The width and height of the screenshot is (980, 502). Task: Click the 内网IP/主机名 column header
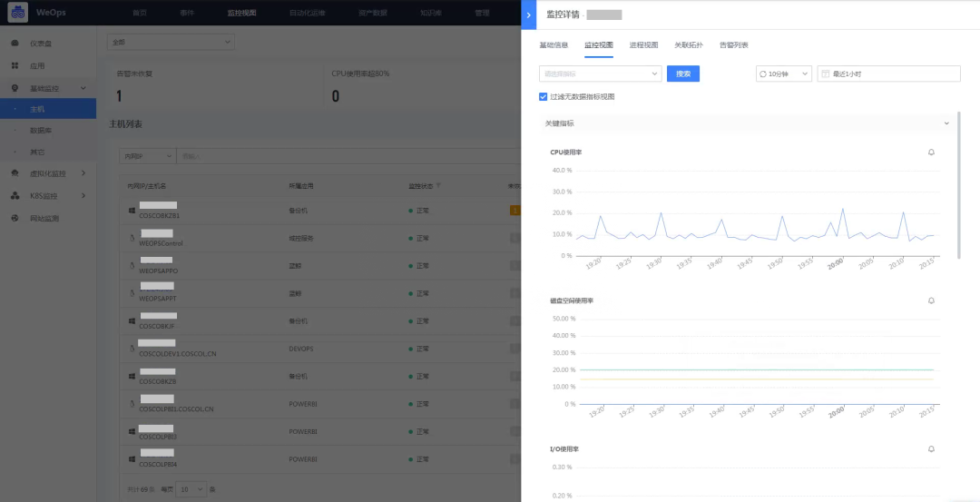(146, 186)
